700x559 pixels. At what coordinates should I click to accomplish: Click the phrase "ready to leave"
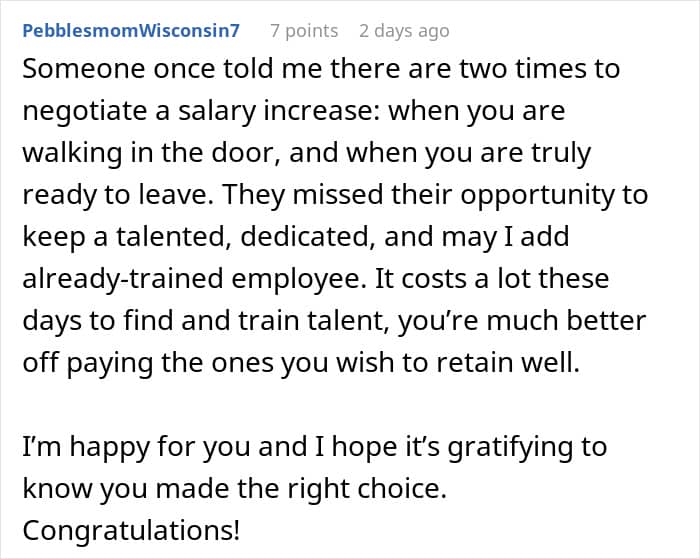pos(117,195)
